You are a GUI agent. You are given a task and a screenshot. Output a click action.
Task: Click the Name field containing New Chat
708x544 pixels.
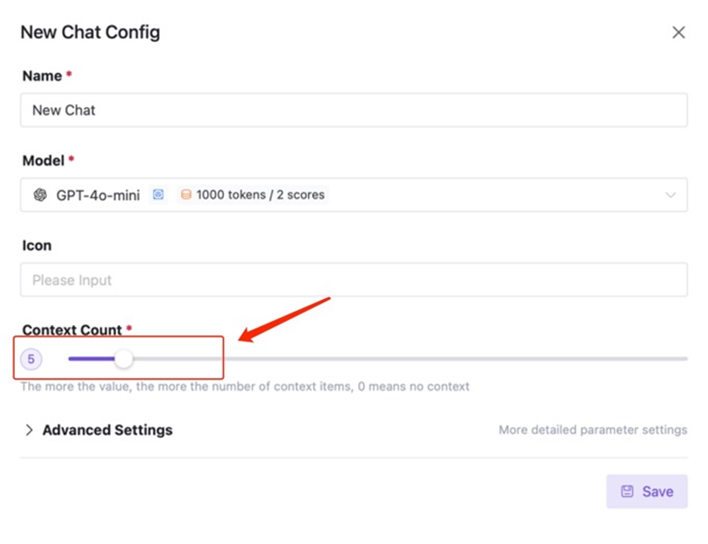pos(354,110)
